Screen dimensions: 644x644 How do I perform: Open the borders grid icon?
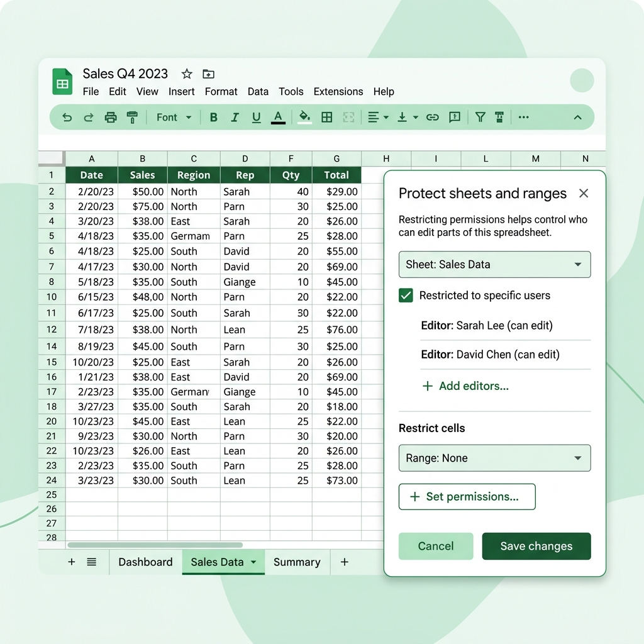327,118
